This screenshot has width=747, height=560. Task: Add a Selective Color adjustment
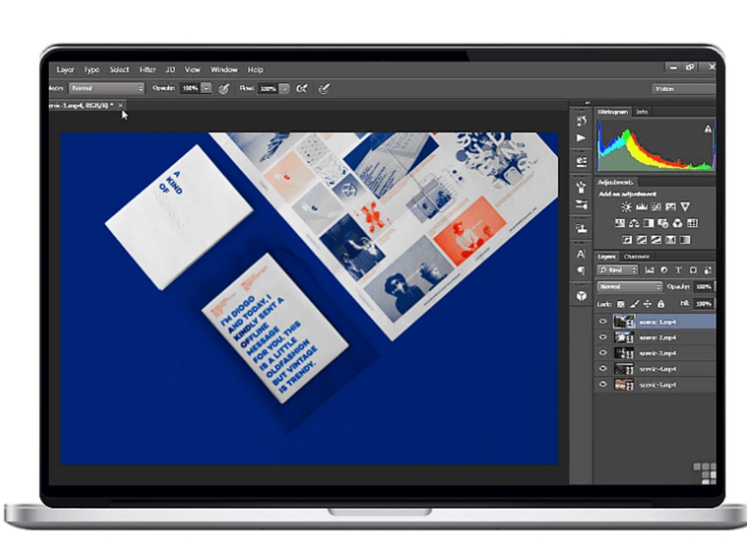click(670, 240)
